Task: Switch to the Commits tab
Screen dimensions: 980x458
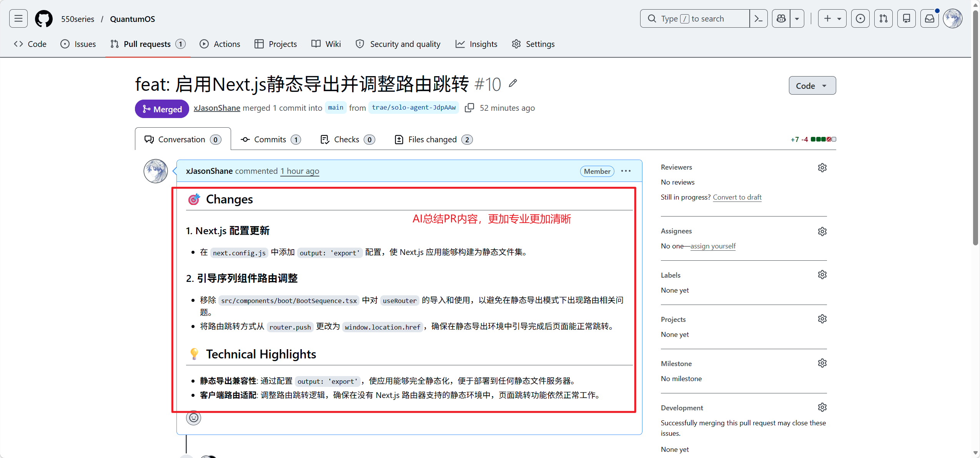Action: pos(270,140)
